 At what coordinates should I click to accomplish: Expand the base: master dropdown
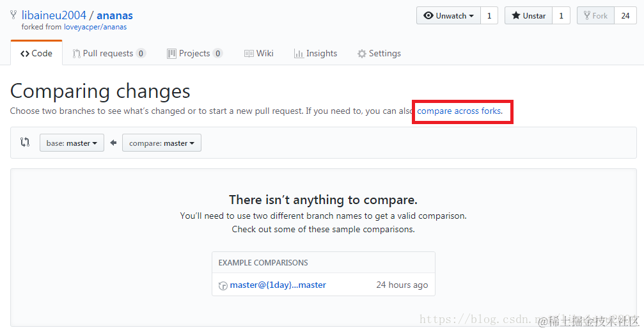pos(72,143)
